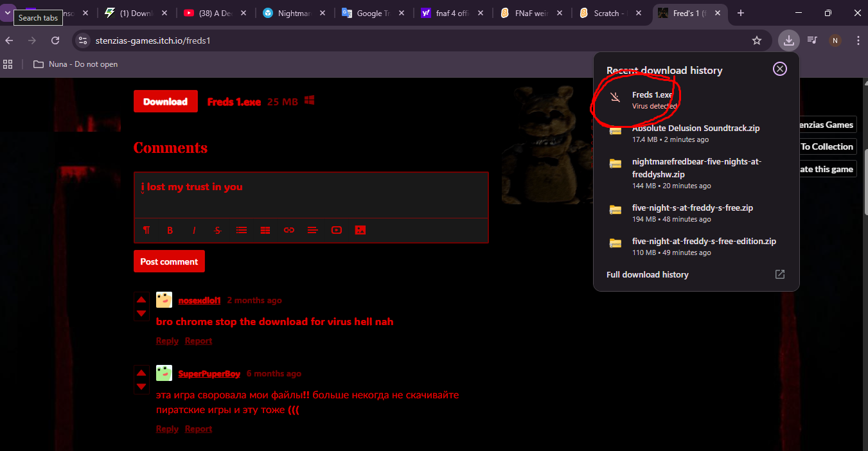
Task: Click the align text icon in comment editor
Action: pos(313,230)
